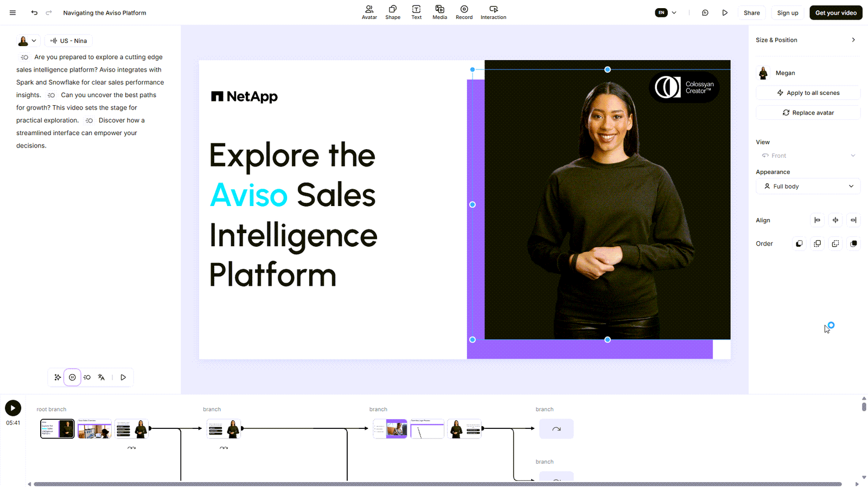Open the Avatar tool in top toolbar
This screenshot has width=868, height=488.
pyautogui.click(x=369, y=12)
